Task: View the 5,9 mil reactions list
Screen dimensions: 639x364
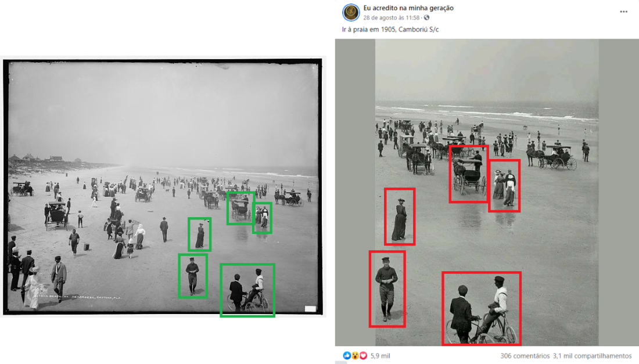Action: (x=380, y=355)
